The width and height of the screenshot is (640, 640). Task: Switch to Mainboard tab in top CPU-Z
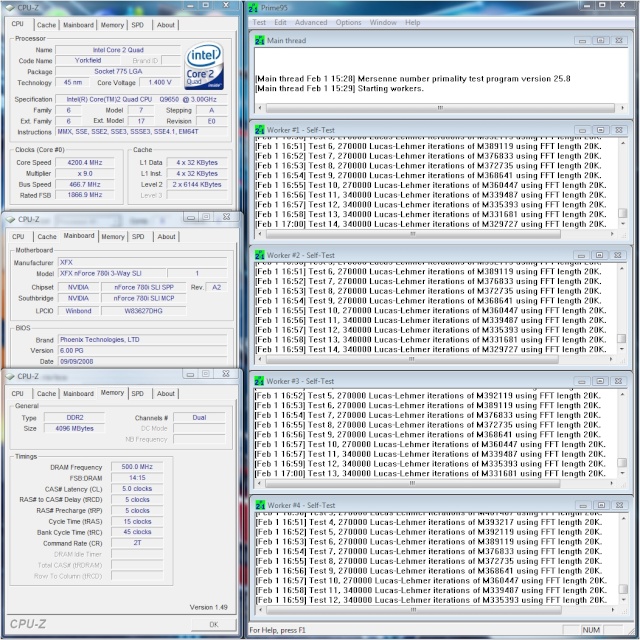click(x=78, y=25)
